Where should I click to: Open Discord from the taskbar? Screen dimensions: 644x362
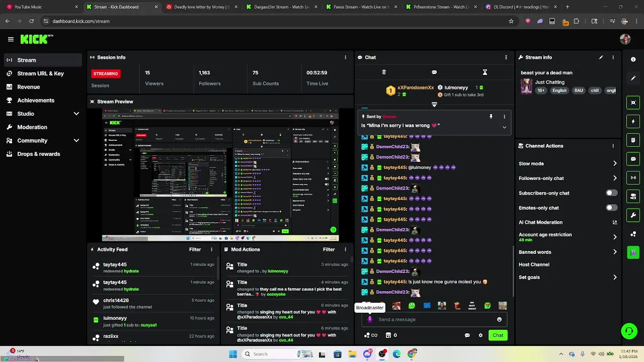367,354
